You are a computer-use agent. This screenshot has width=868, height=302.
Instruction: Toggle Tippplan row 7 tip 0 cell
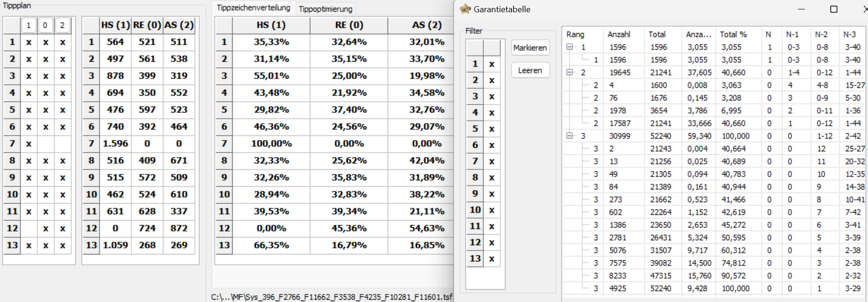click(45, 144)
